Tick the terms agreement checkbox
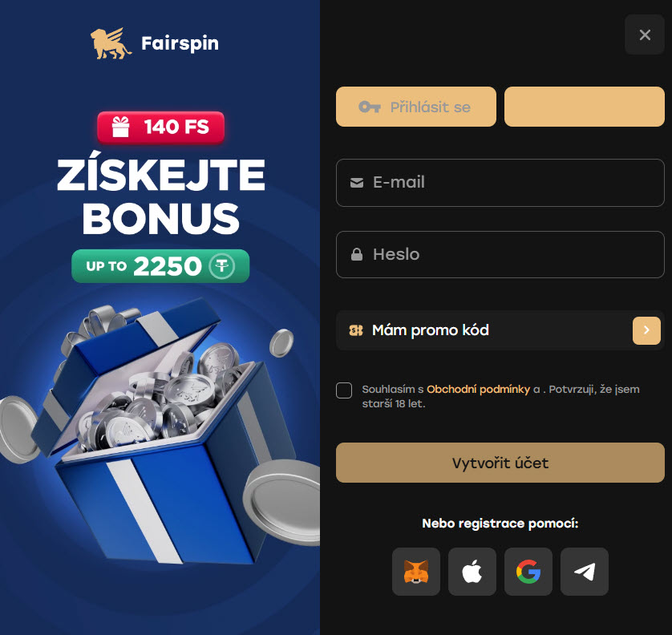The width and height of the screenshot is (672, 635). (344, 390)
